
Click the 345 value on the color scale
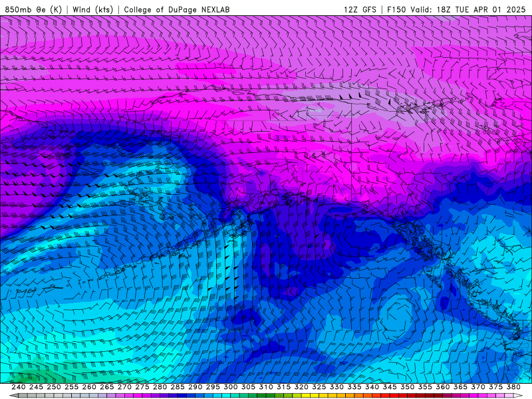coord(390,387)
